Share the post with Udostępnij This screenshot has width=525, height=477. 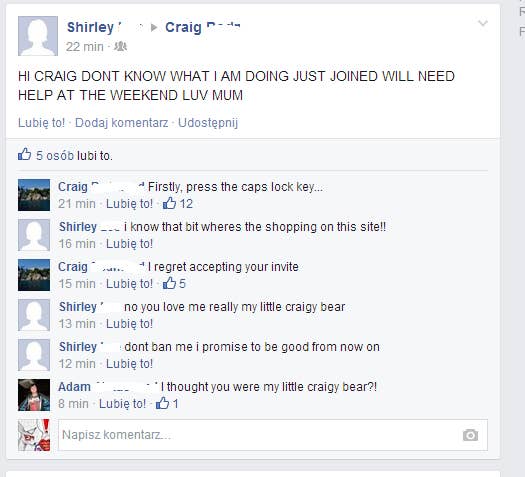tap(208, 123)
